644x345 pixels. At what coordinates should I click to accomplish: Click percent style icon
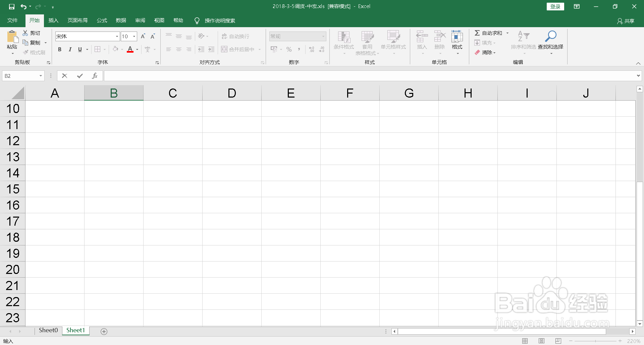(x=289, y=49)
